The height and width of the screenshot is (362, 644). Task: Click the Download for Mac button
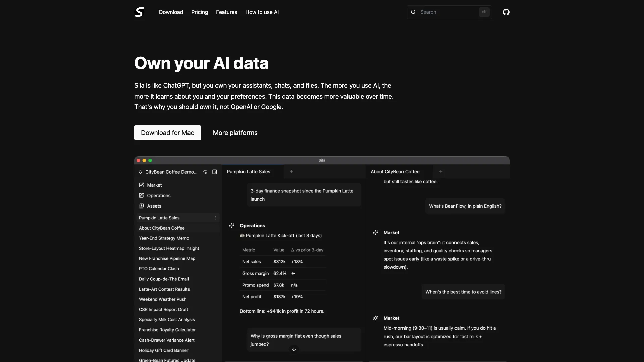(167, 133)
